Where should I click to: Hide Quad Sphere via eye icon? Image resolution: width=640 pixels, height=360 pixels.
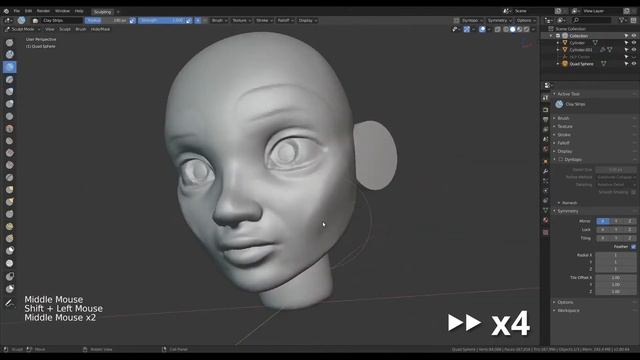click(634, 64)
